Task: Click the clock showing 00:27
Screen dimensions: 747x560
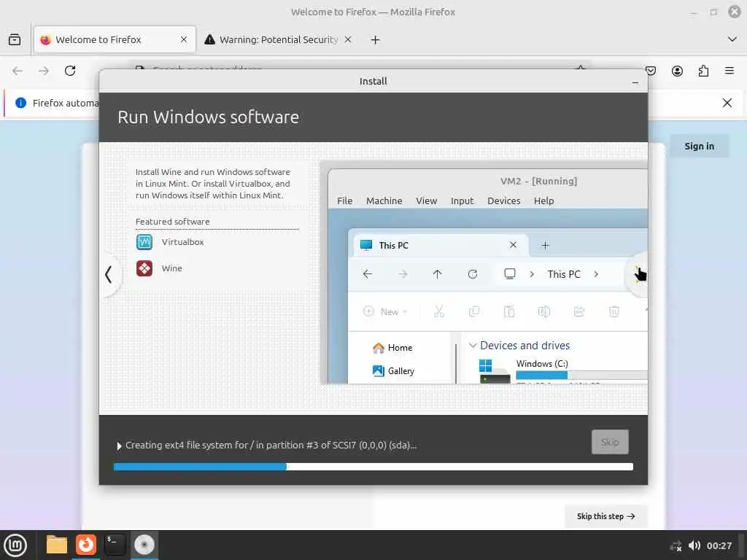Action: 719,545
